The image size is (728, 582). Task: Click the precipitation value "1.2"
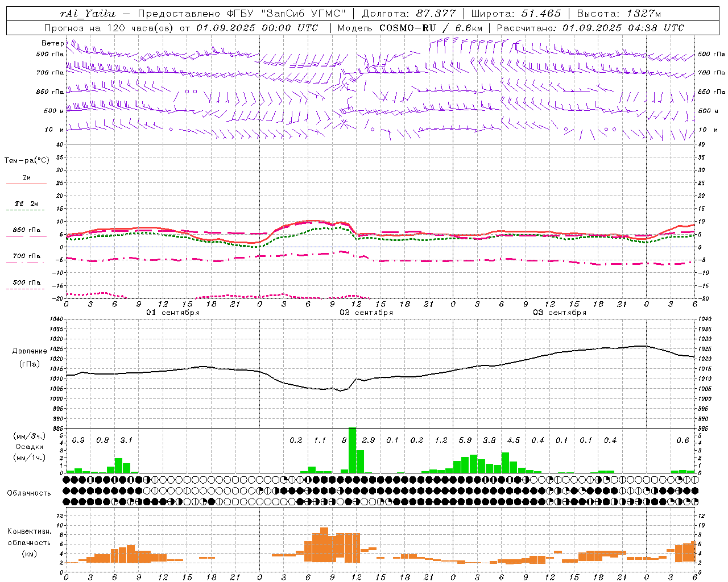[441, 440]
